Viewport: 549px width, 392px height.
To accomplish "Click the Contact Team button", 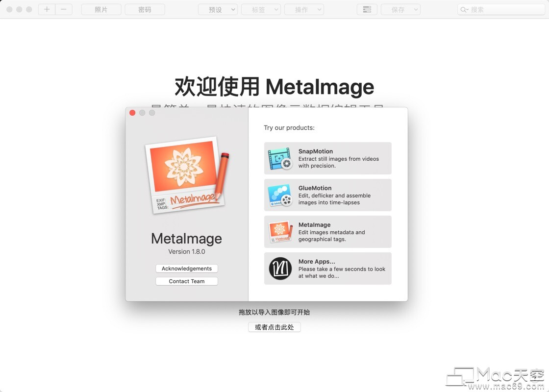I will pyautogui.click(x=187, y=281).
